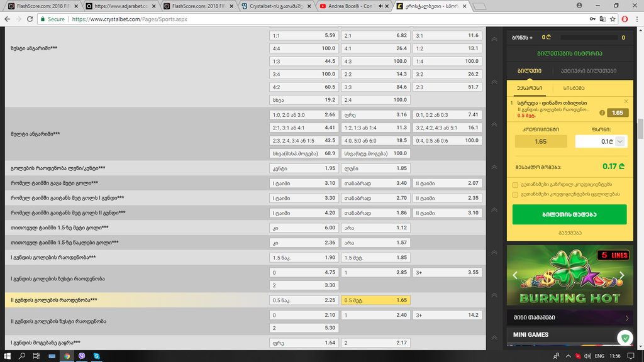Place the ticket with the green ბილეთის დადება button

(x=570, y=215)
